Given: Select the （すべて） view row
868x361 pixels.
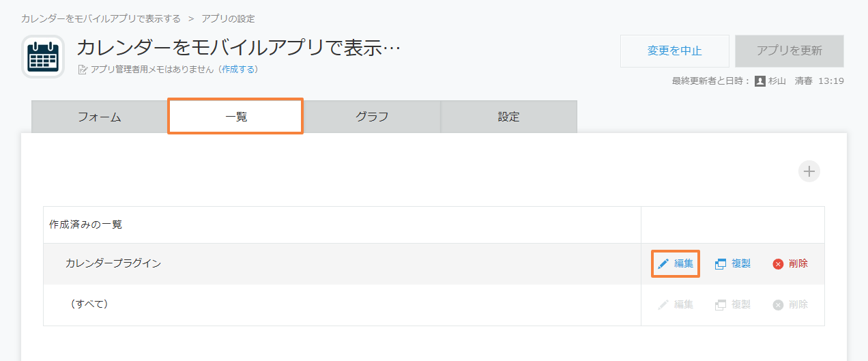Looking at the screenshot, I should 342,304.
